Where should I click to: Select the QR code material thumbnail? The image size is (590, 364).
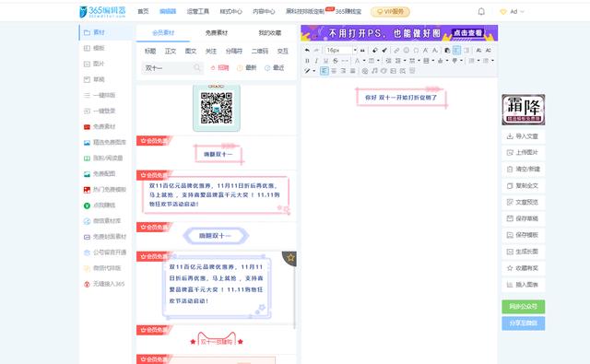coord(217,108)
